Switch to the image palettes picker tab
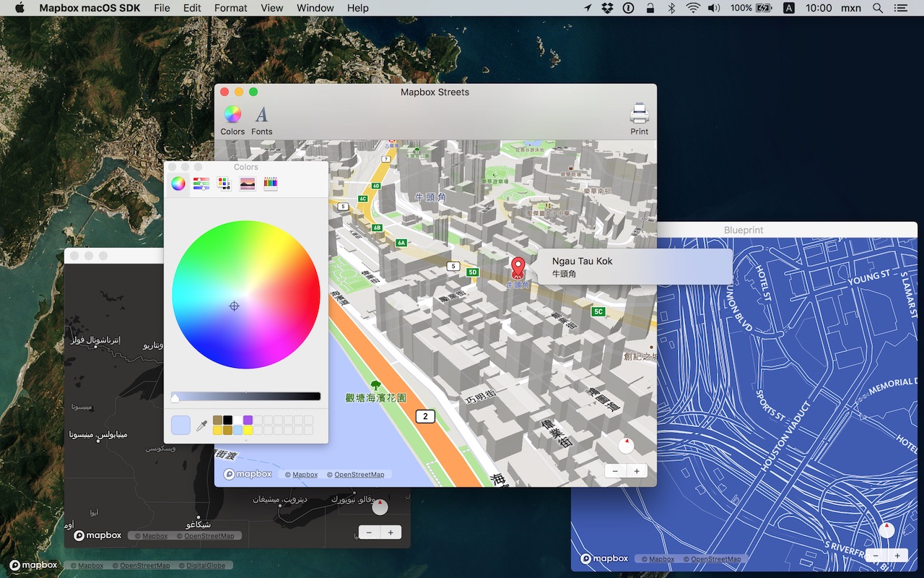 pyautogui.click(x=248, y=184)
